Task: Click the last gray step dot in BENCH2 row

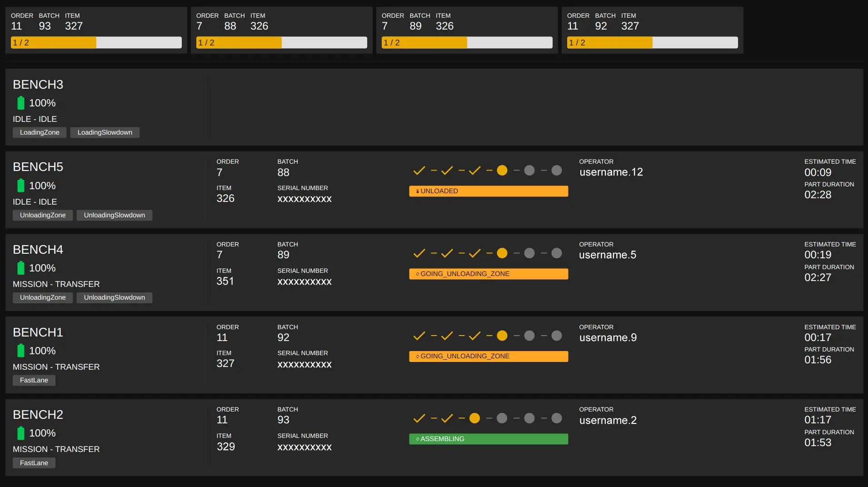Action: [557, 418]
